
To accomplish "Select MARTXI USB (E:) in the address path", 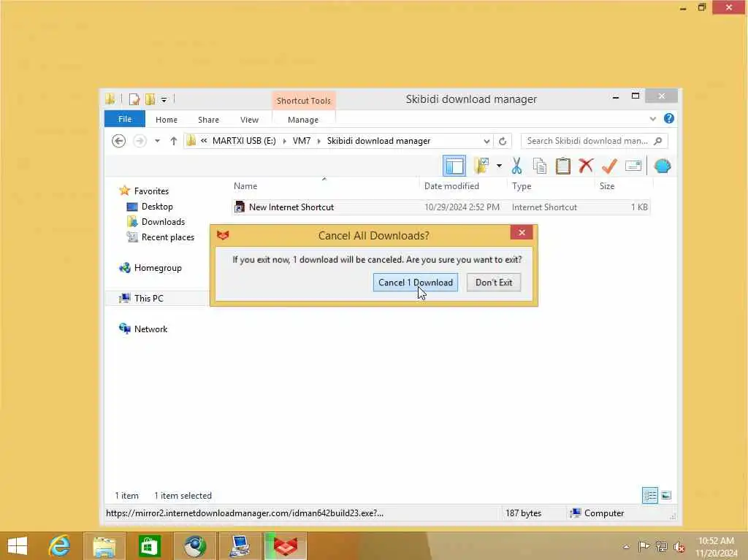I will [x=244, y=141].
